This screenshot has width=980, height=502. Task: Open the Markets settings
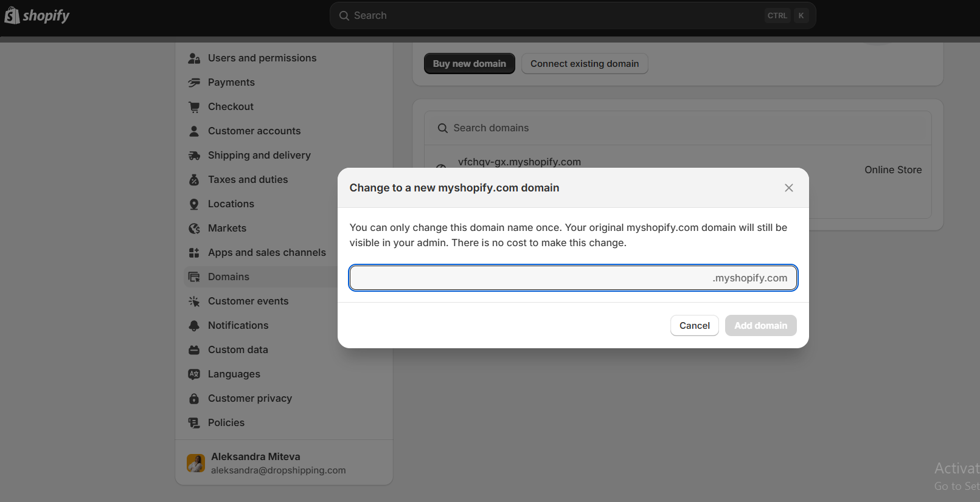coord(227,229)
